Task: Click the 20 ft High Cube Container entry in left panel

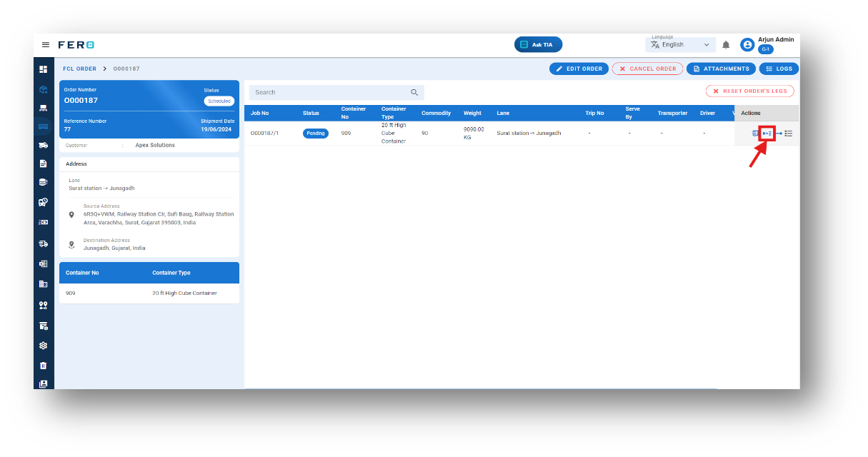Action: tap(184, 293)
